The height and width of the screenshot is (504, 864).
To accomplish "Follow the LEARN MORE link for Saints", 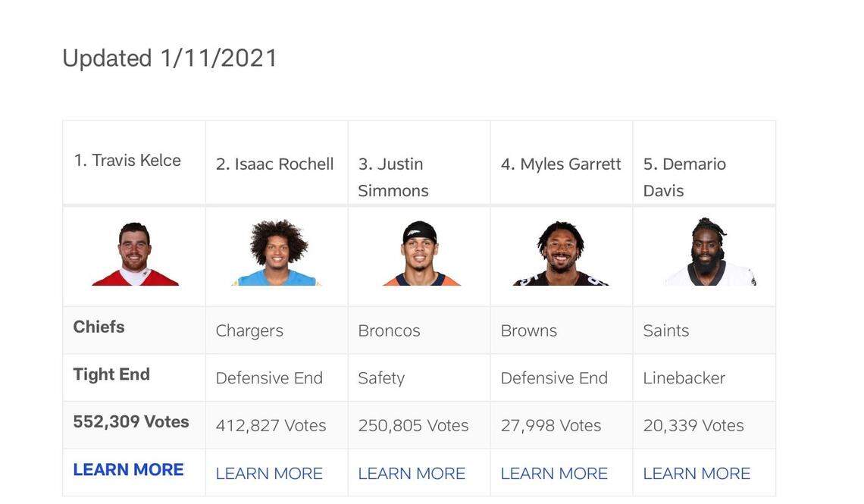I will pyautogui.click(x=697, y=474).
